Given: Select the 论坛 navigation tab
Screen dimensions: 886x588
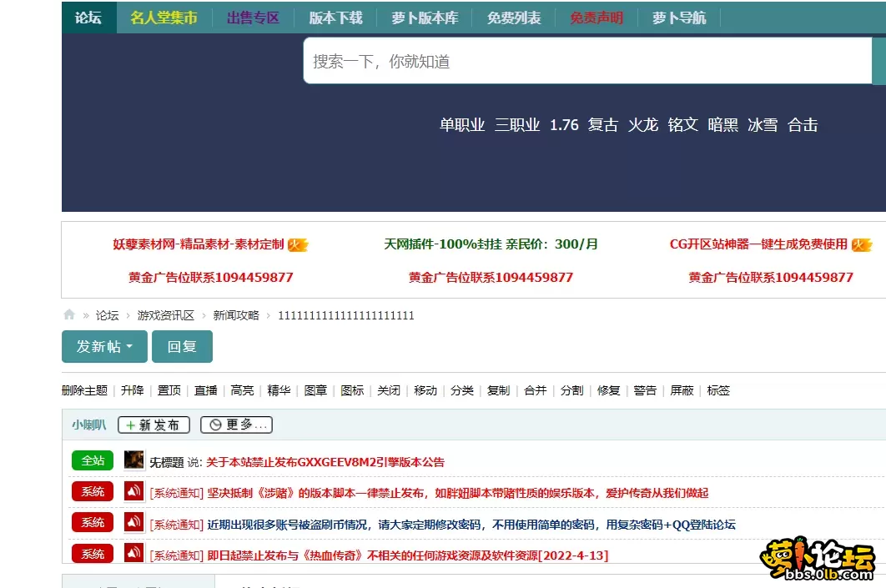Looking at the screenshot, I should pyautogui.click(x=88, y=17).
